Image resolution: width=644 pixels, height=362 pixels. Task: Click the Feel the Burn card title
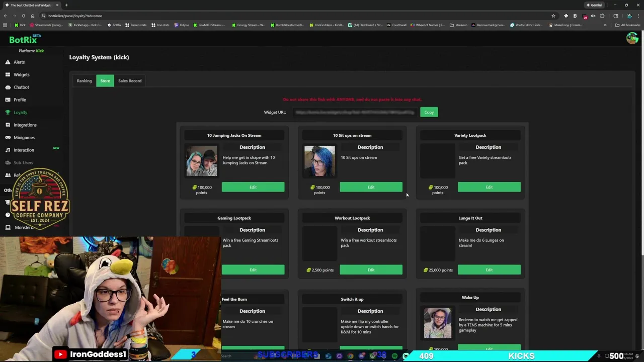pos(234,299)
